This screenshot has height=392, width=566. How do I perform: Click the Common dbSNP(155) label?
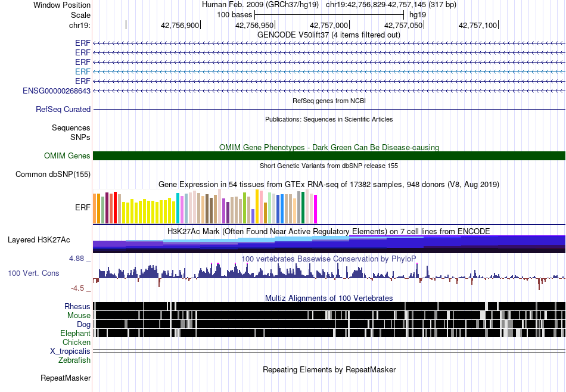pyautogui.click(x=53, y=175)
